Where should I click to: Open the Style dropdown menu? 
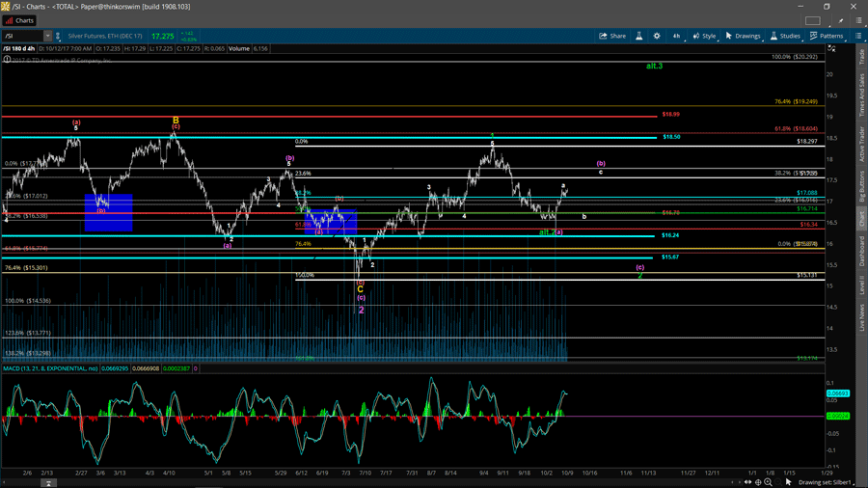click(x=705, y=36)
